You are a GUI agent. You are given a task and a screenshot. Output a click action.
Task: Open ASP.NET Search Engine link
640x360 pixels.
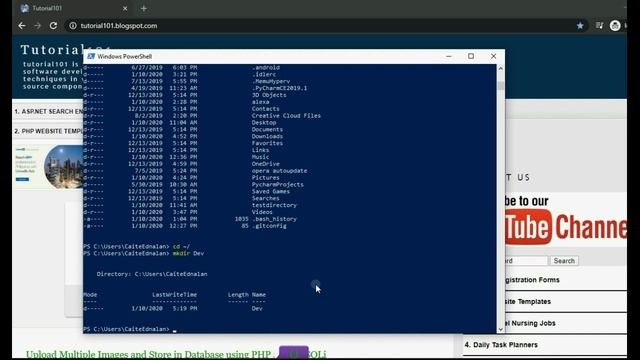(49, 111)
